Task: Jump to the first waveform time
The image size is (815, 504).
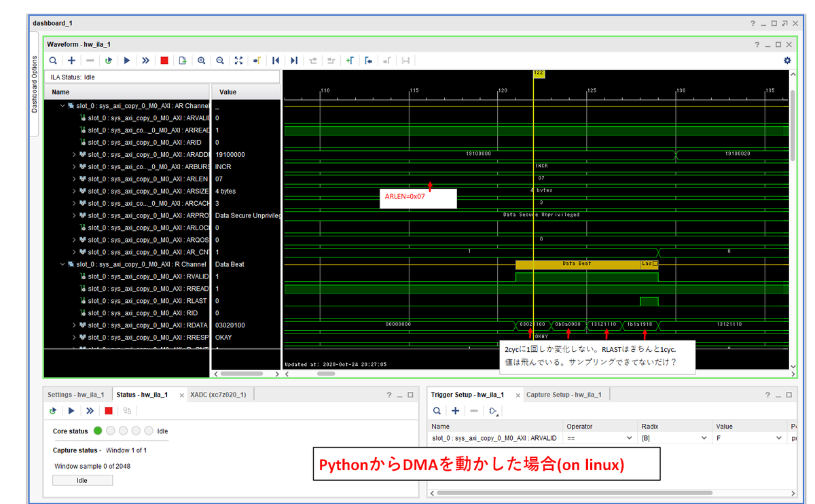Action: click(276, 60)
